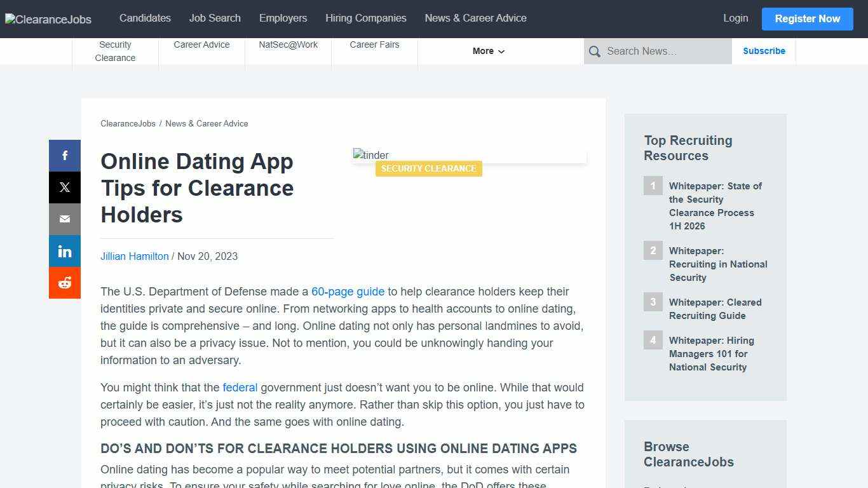The width and height of the screenshot is (868, 488).
Task: Click the Subscribe button
Action: pos(764,51)
